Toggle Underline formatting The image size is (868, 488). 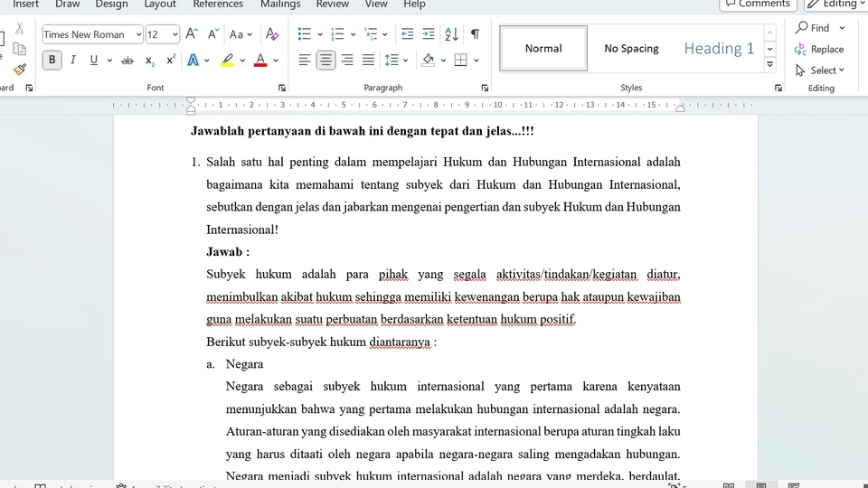[93, 61]
